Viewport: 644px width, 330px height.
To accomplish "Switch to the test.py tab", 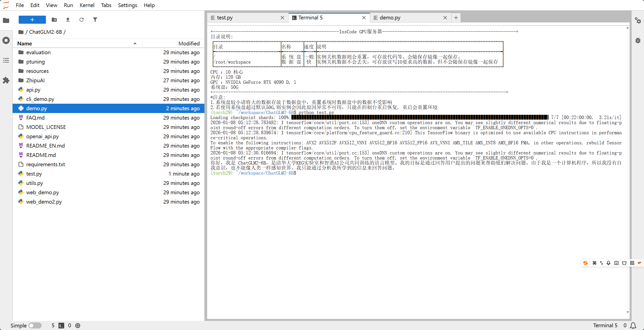I will [x=225, y=18].
